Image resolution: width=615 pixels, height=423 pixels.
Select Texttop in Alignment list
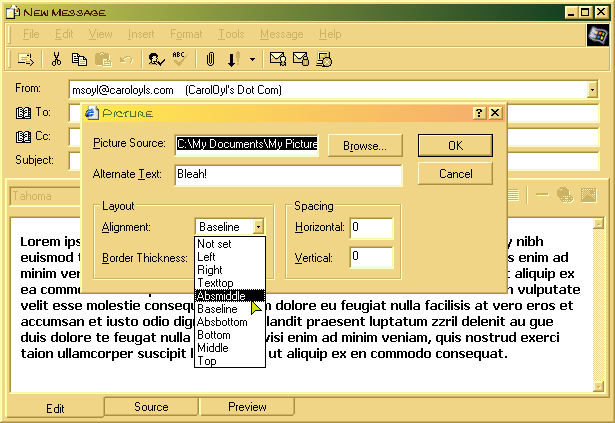pos(230,283)
